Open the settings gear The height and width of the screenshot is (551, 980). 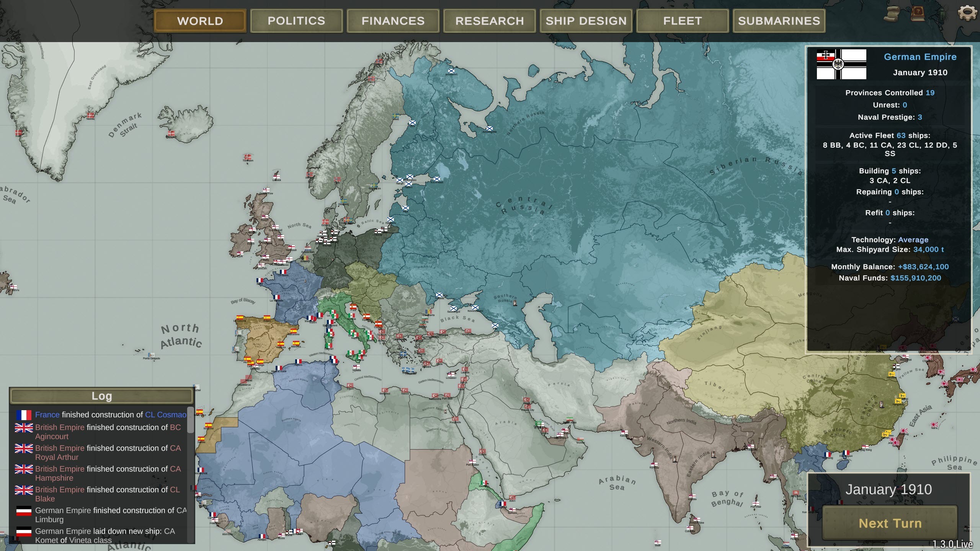tap(967, 13)
